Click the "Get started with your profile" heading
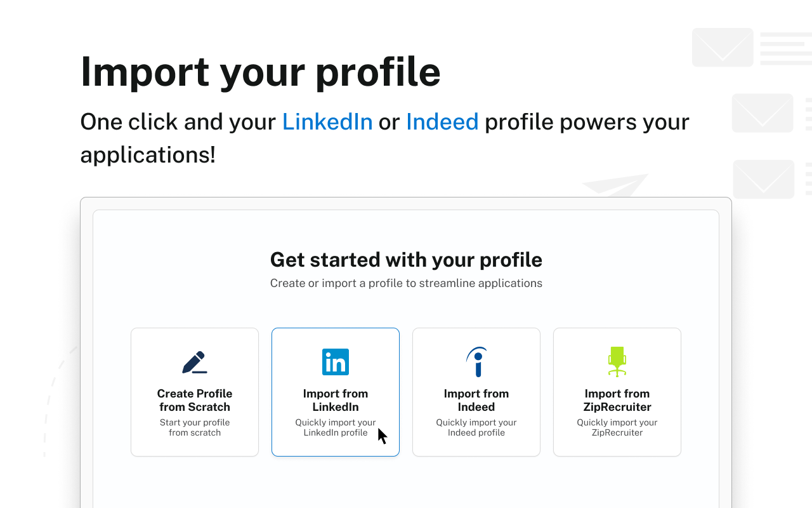This screenshot has width=812, height=508. (x=406, y=260)
